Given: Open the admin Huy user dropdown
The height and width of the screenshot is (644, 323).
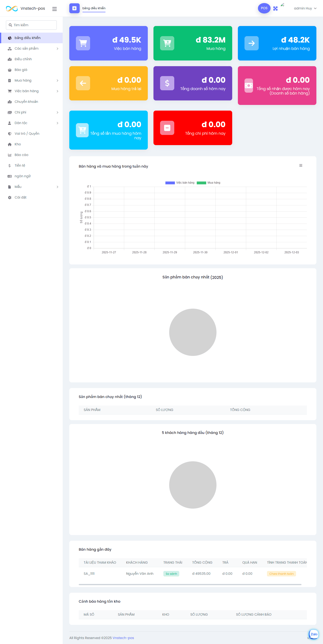Looking at the screenshot, I should [305, 9].
